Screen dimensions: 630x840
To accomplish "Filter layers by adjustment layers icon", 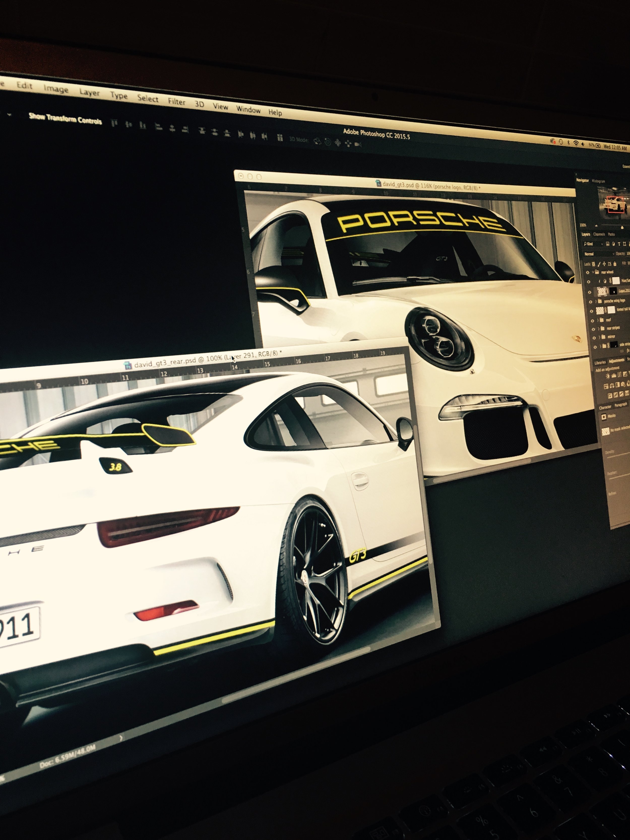I will click(x=613, y=244).
